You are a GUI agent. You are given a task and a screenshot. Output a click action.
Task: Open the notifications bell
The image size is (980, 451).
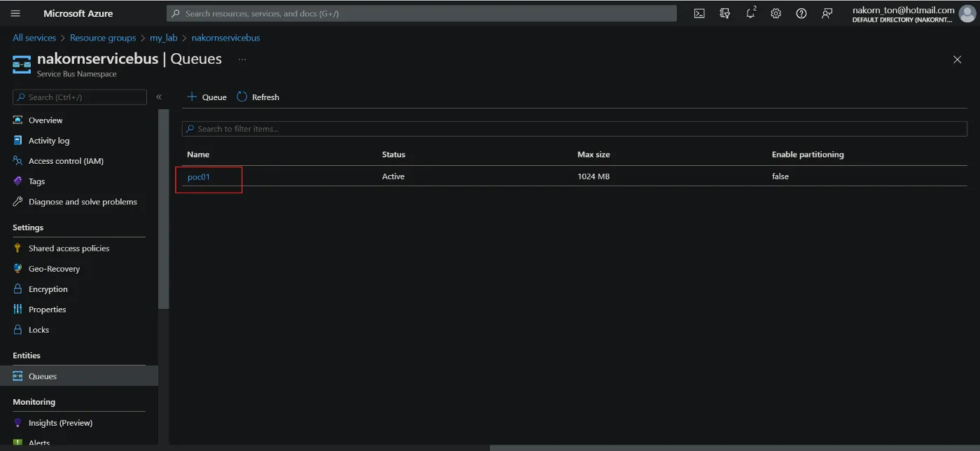coord(750,13)
